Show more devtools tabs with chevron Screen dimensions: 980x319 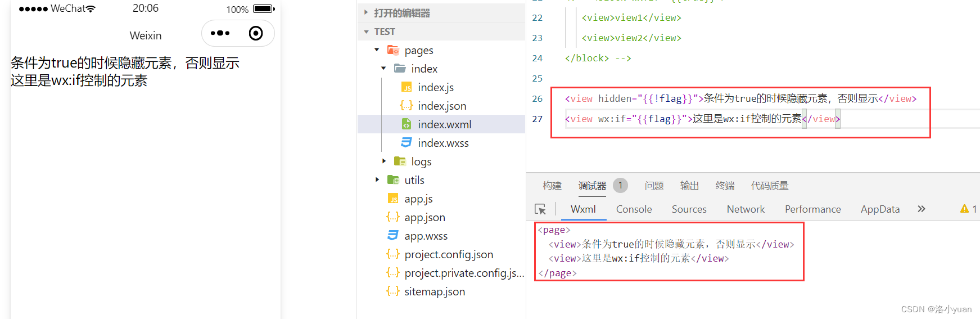click(x=922, y=209)
